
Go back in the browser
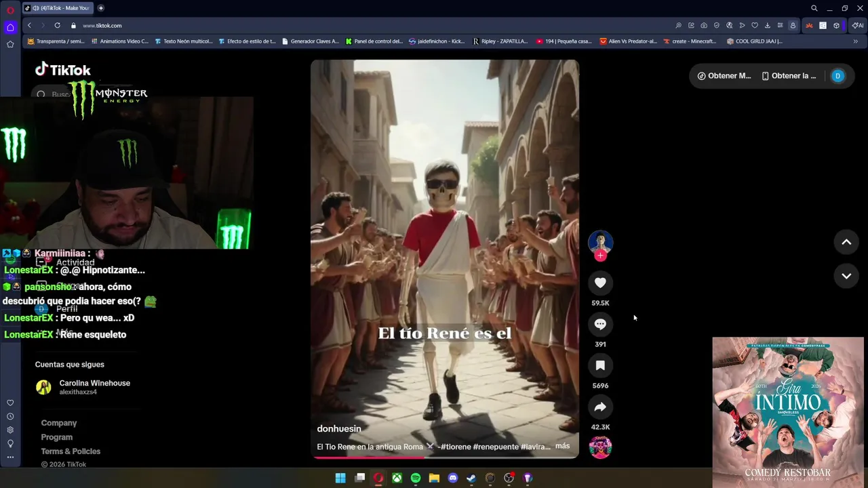[29, 25]
